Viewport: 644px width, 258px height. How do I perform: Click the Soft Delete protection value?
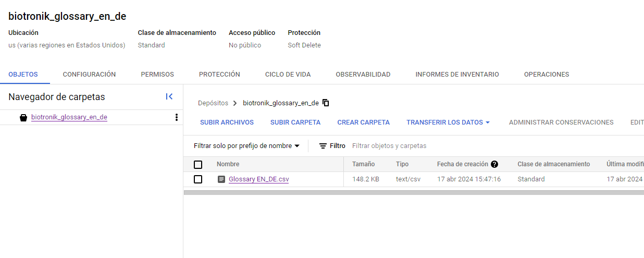pos(304,45)
